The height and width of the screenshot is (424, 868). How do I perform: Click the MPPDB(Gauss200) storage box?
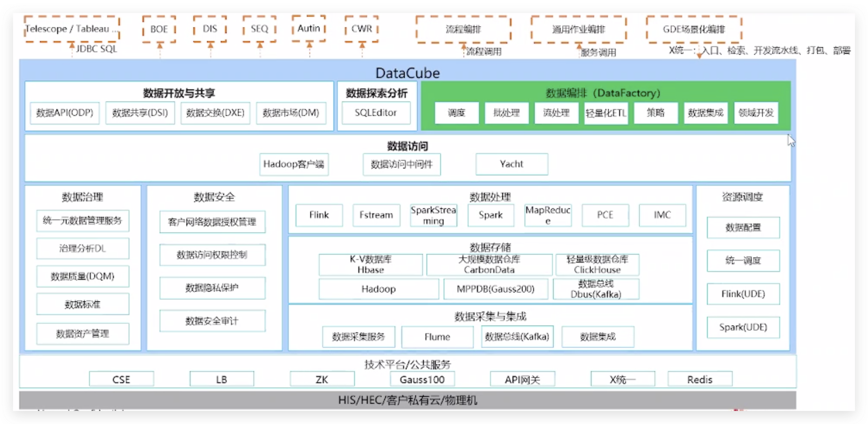[495, 289]
